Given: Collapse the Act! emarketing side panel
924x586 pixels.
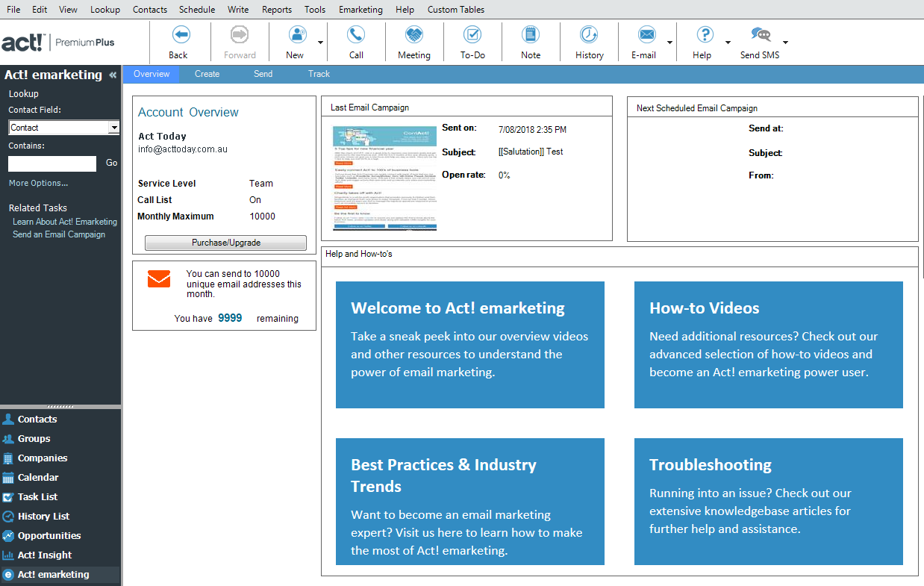Looking at the screenshot, I should (113, 75).
